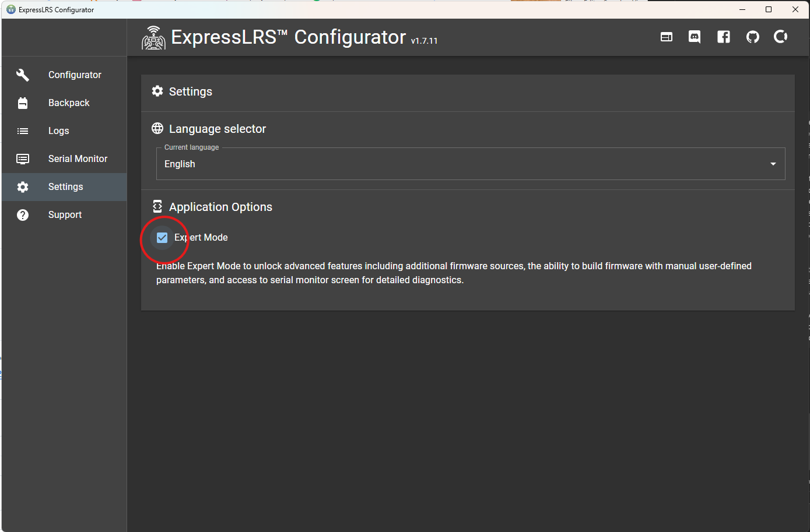The image size is (810, 532).
Task: Click the circular update icon in the header
Action: point(780,37)
